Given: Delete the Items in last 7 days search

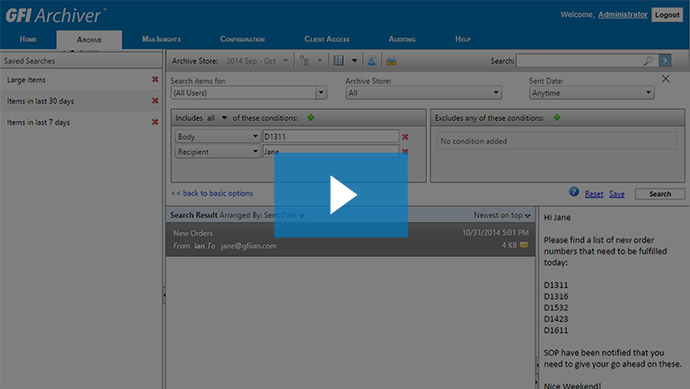Looking at the screenshot, I should 155,122.
